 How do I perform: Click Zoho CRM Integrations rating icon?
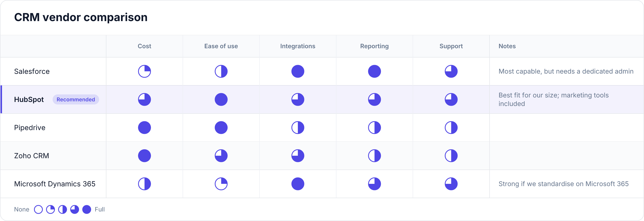pos(298,156)
